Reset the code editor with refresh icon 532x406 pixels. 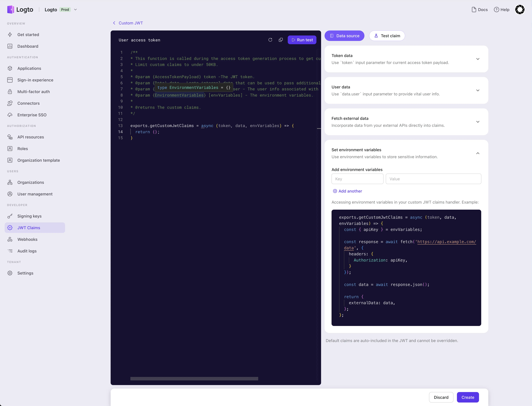(x=270, y=40)
